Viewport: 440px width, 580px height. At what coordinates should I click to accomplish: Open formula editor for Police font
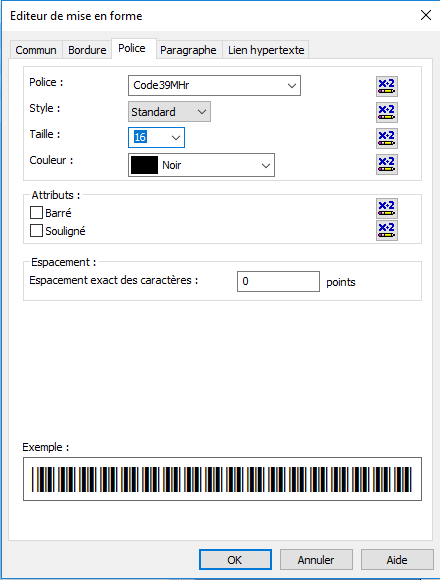387,87
